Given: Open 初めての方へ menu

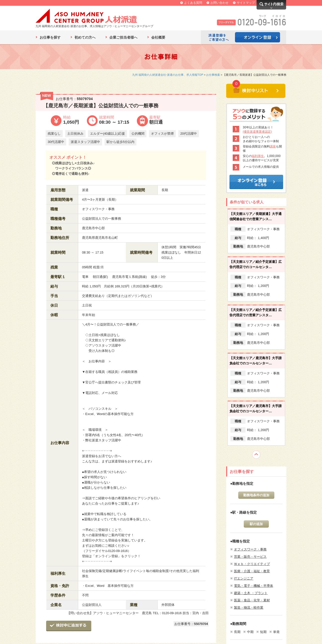Looking at the screenshot, I should tap(83, 37).
